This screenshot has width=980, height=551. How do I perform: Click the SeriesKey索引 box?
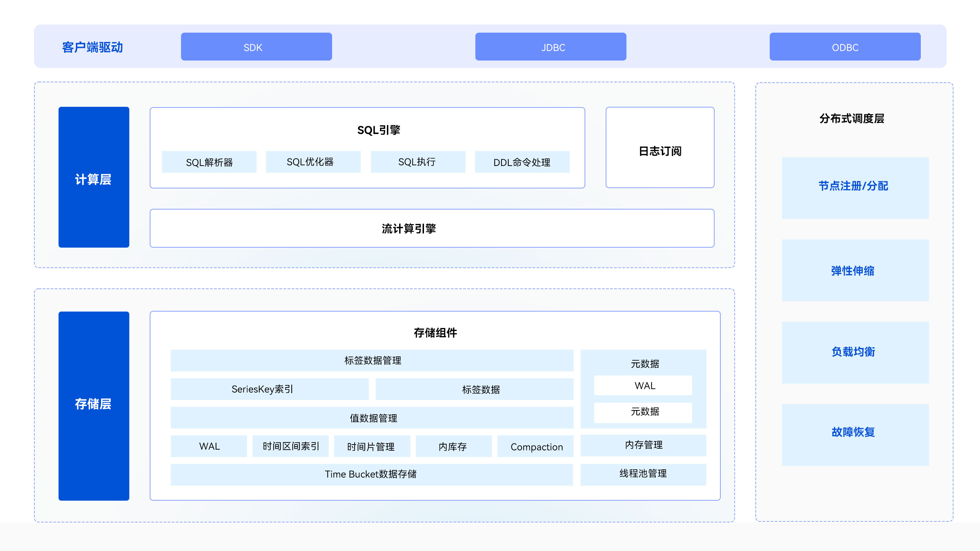point(269,389)
